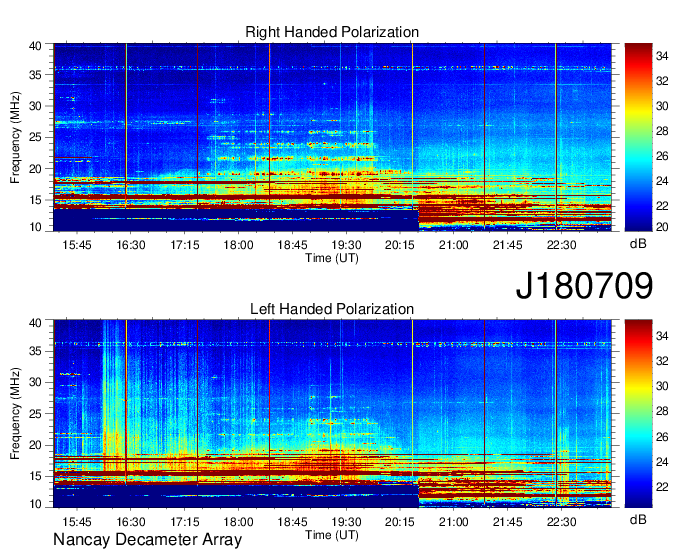The width and height of the screenshot is (680, 552).
Task: Click the "22" value on the Left Handed color bar
Action: (662, 487)
